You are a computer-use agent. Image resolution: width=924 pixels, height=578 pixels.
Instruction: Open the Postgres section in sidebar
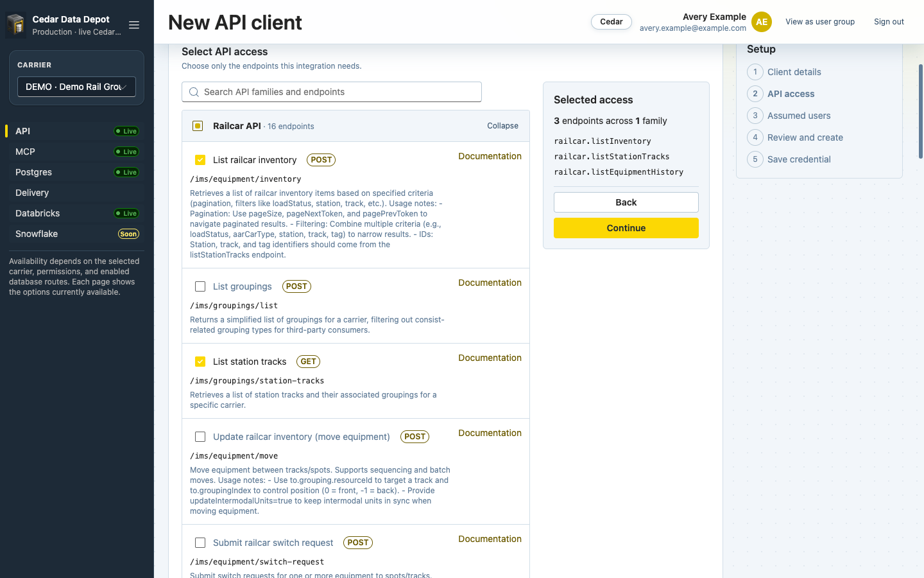[77, 172]
